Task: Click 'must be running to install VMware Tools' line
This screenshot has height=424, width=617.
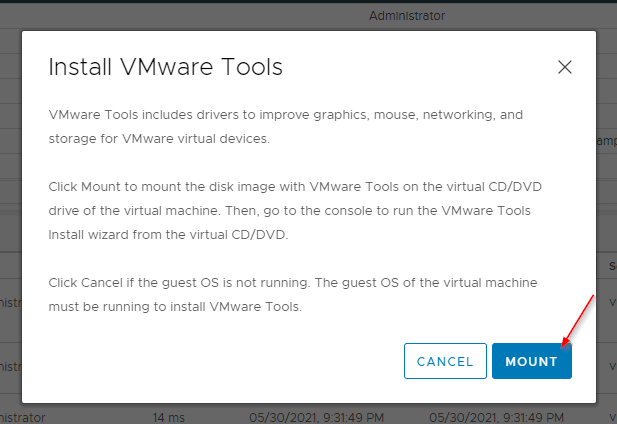Action: tap(175, 307)
